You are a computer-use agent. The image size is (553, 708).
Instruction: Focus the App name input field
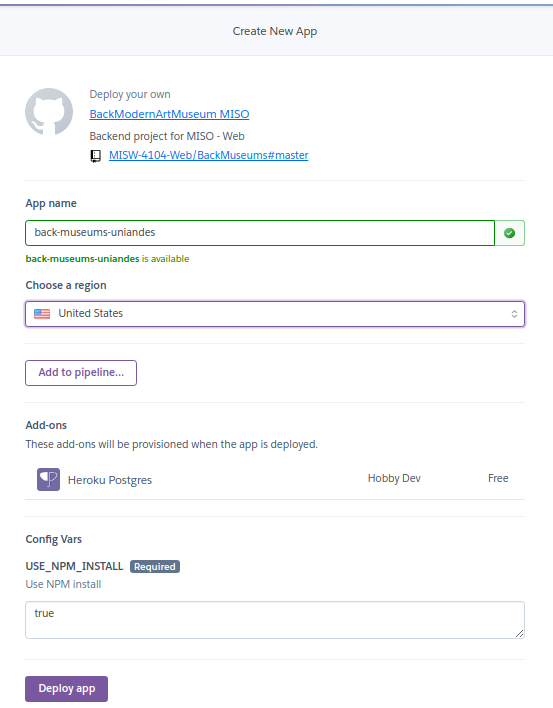pos(260,233)
